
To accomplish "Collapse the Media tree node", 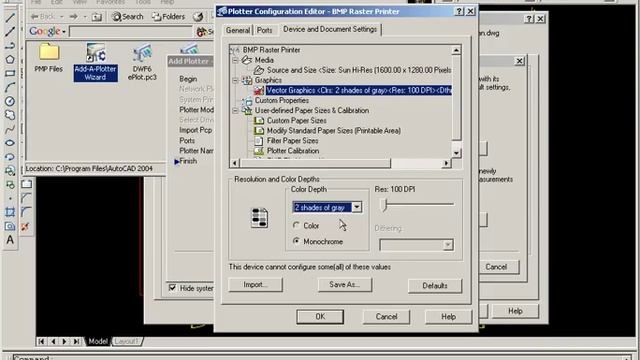I will 235,60.
